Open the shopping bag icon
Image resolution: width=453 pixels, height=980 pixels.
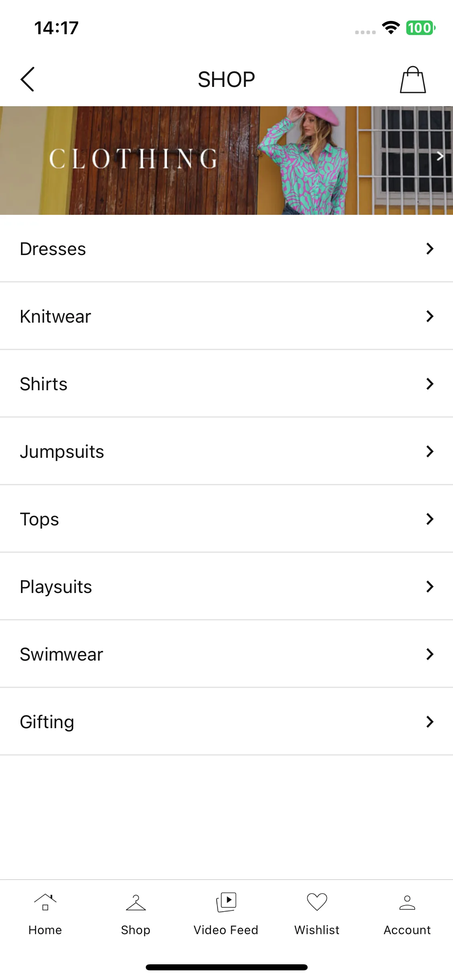click(413, 80)
